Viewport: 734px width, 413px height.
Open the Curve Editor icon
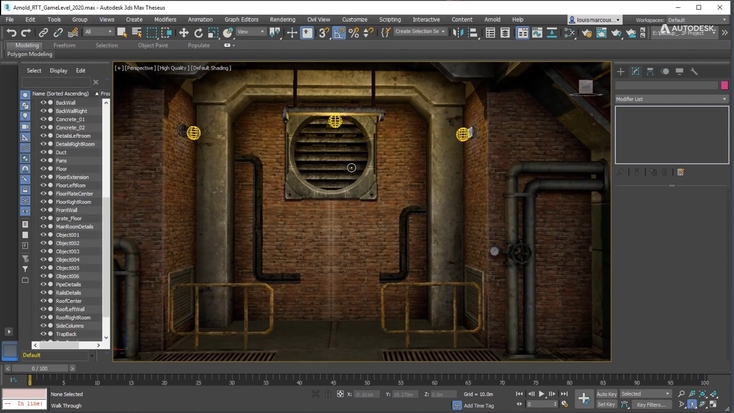(537, 33)
